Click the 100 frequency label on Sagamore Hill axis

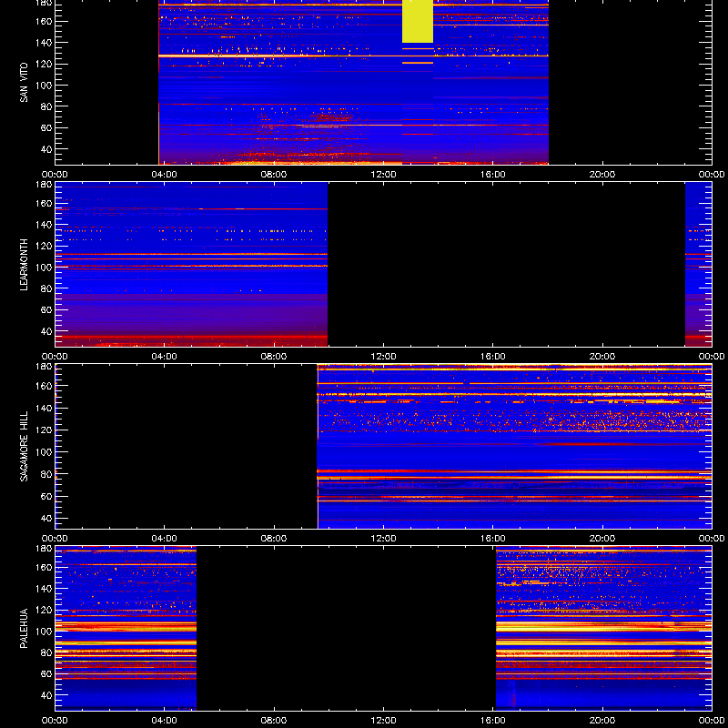(45, 452)
